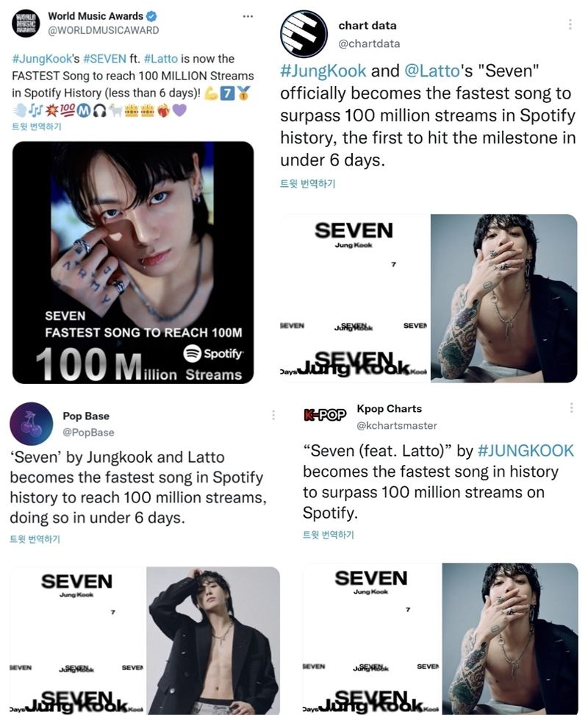Open the @PopBase handle
588x715 pixels.
(x=88, y=433)
